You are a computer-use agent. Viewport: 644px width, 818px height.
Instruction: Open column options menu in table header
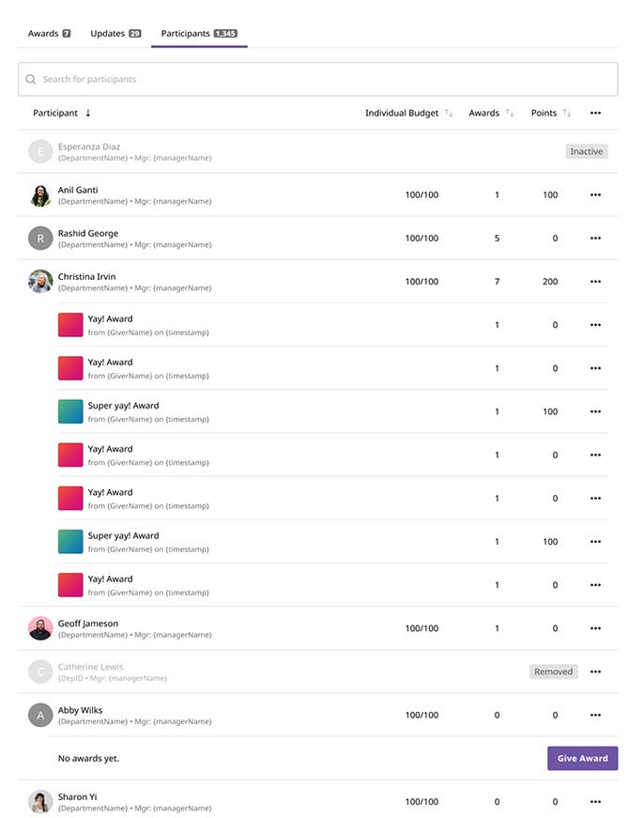595,114
